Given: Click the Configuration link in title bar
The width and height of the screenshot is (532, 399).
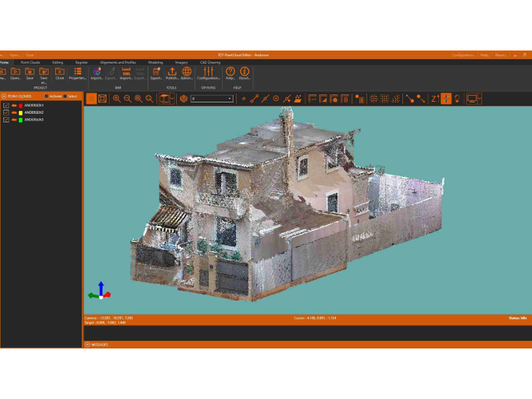Looking at the screenshot, I should [x=463, y=55].
